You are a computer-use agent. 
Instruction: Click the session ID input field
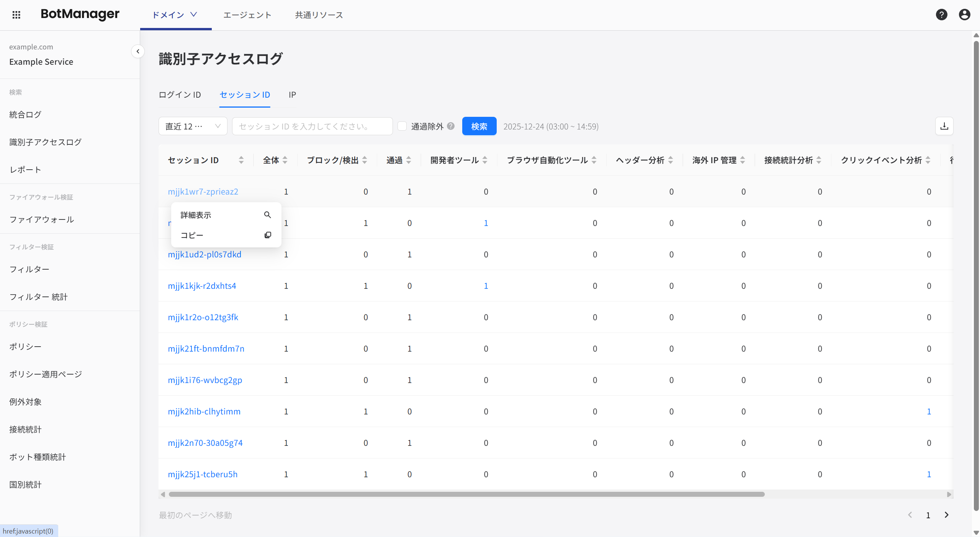312,126
